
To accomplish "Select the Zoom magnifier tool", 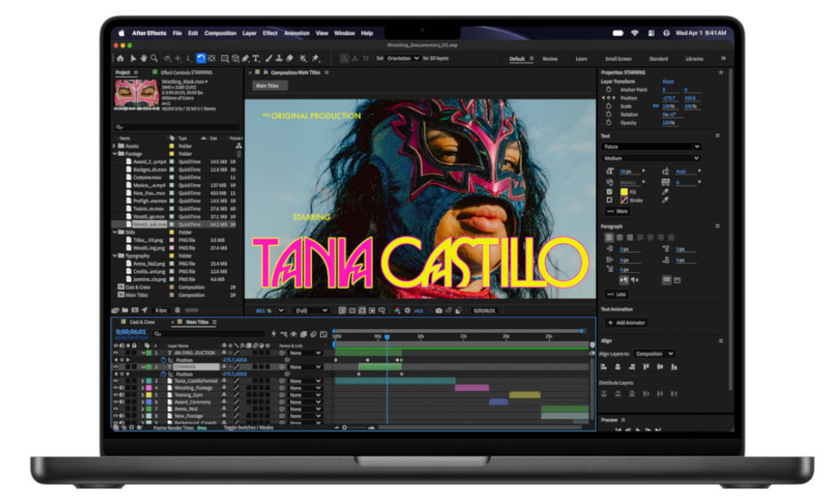I will [x=154, y=59].
